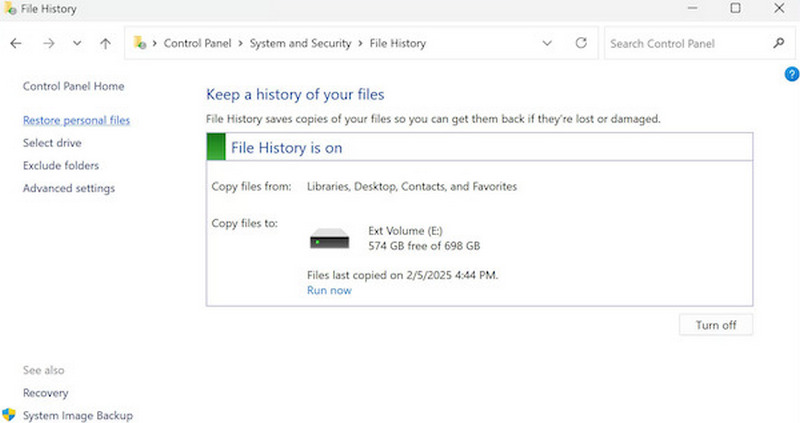The width and height of the screenshot is (800, 423).
Task: Click the File History title bar icon
Action: click(x=10, y=8)
